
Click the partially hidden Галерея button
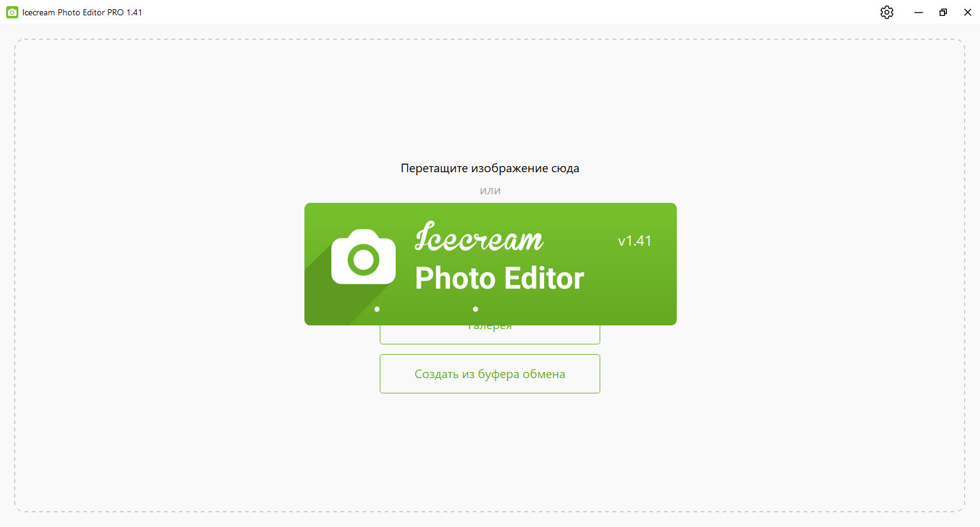490,335
